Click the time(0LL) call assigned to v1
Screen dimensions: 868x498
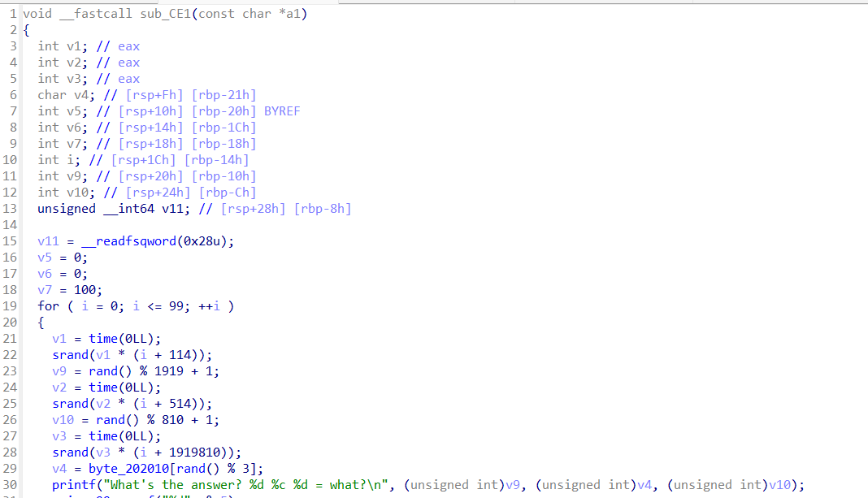(x=124, y=339)
